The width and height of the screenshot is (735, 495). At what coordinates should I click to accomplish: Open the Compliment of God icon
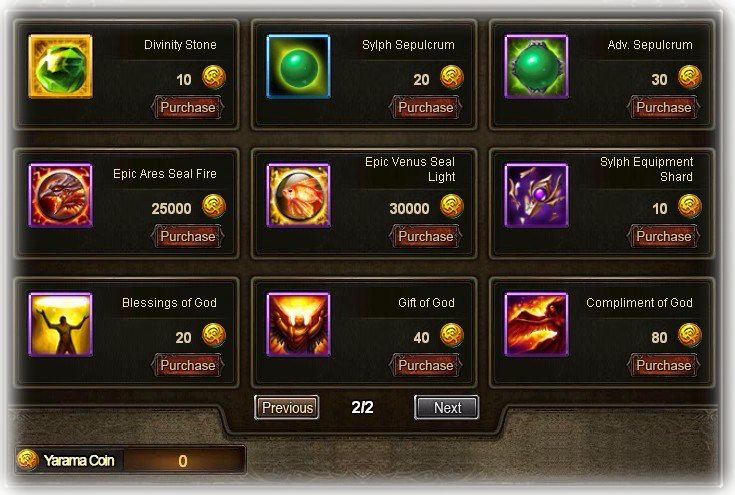coord(537,324)
